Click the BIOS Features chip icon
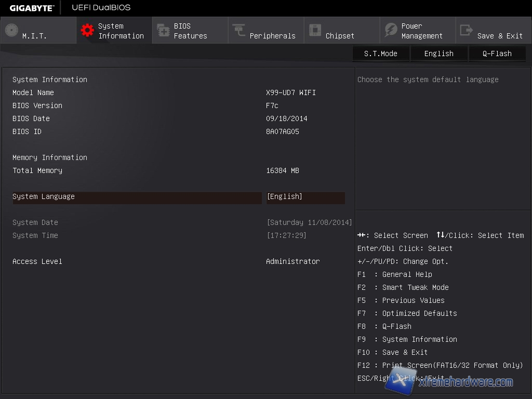Viewport: 532px width, 399px height. coord(163,30)
